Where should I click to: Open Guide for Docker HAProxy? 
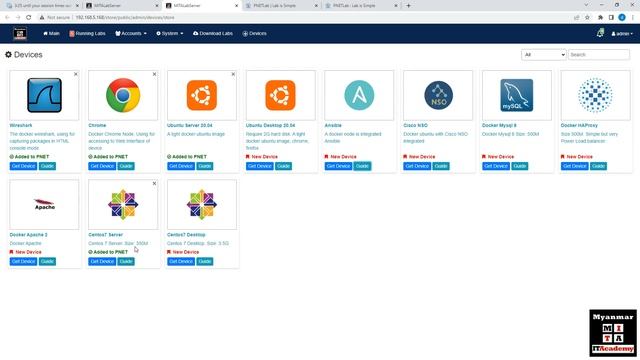pyautogui.click(x=599, y=166)
